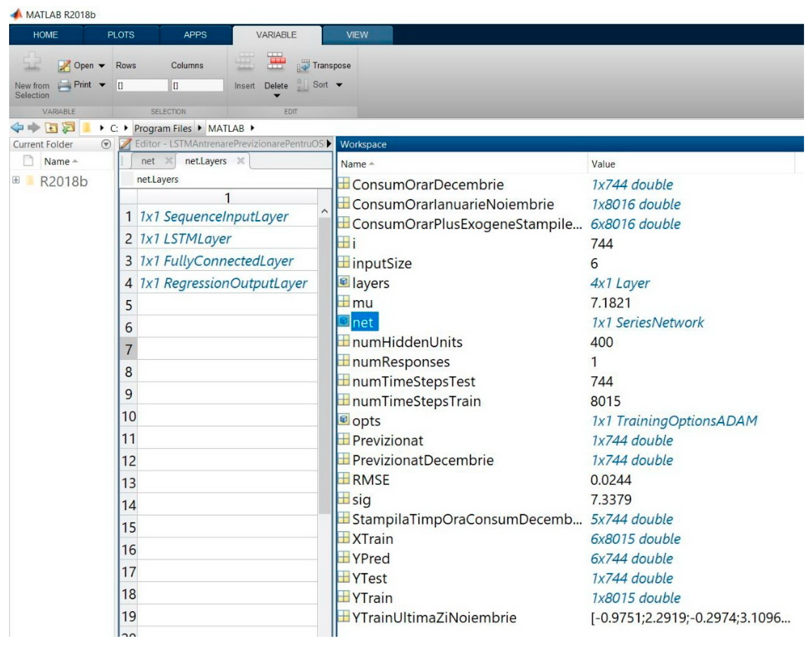
Task: Close the net.Layers variable tab
Action: point(241,161)
